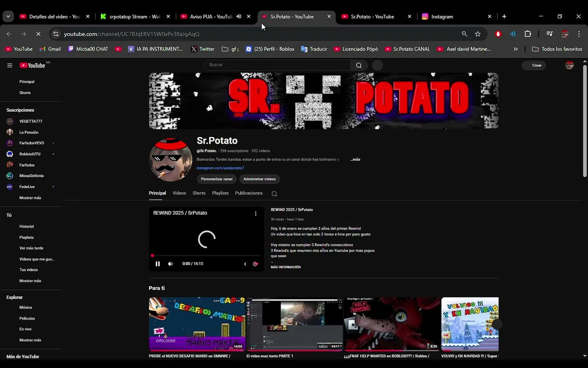
Task: Open Todos los favoritos folder
Action: (x=557, y=49)
